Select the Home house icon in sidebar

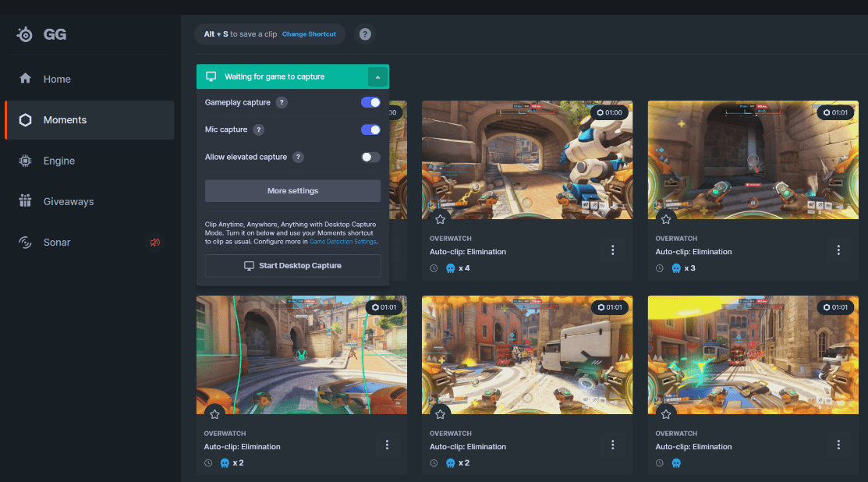[x=27, y=79]
